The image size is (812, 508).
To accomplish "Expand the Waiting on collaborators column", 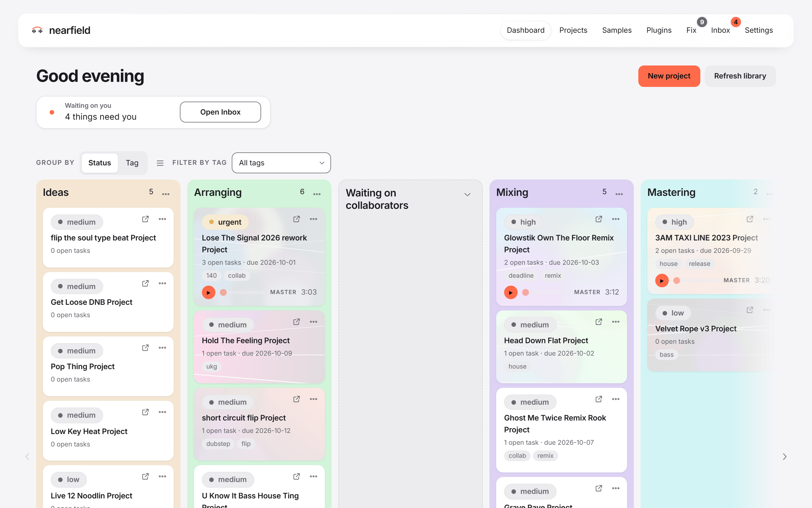I will click(x=467, y=194).
